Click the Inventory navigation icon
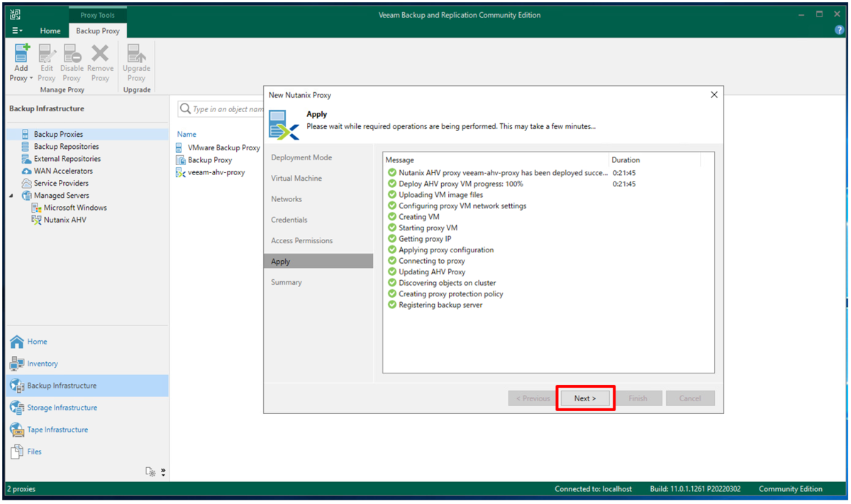 pyautogui.click(x=17, y=364)
